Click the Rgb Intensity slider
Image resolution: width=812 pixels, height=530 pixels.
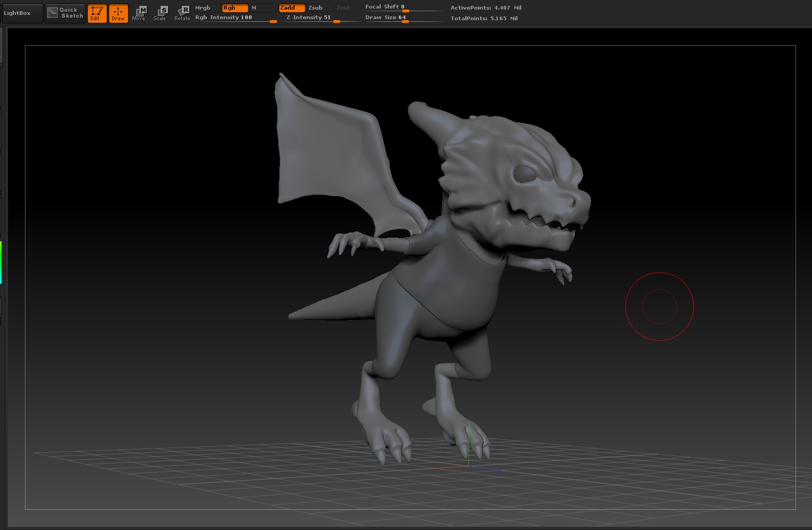click(x=236, y=18)
